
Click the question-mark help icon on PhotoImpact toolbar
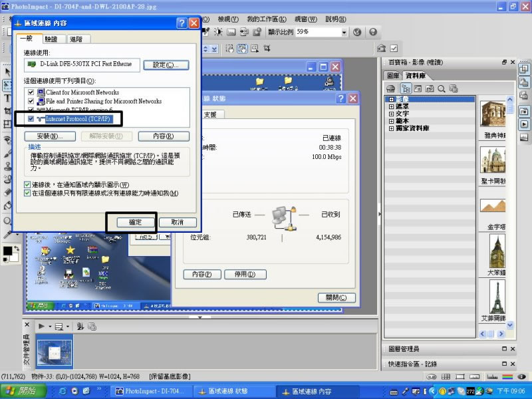373,32
